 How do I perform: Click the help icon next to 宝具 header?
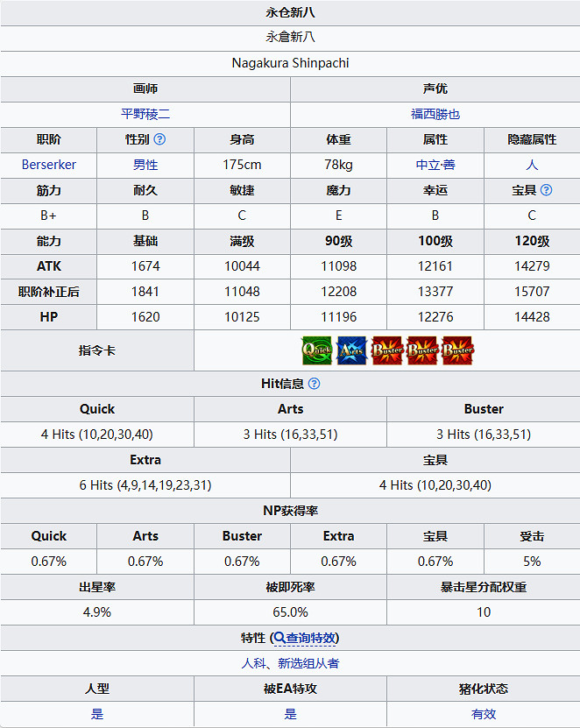(x=547, y=190)
